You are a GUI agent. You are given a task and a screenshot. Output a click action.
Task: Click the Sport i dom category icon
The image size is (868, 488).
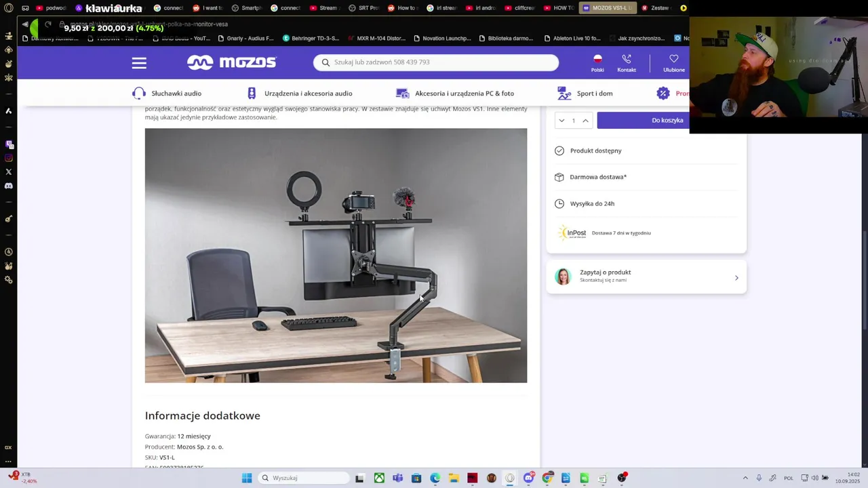pyautogui.click(x=564, y=94)
